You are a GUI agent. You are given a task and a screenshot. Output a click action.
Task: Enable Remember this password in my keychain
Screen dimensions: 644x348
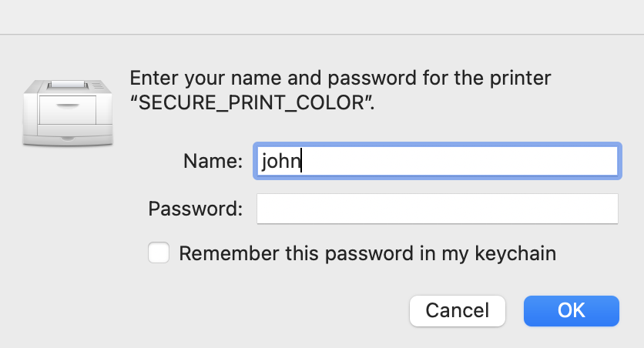(159, 253)
